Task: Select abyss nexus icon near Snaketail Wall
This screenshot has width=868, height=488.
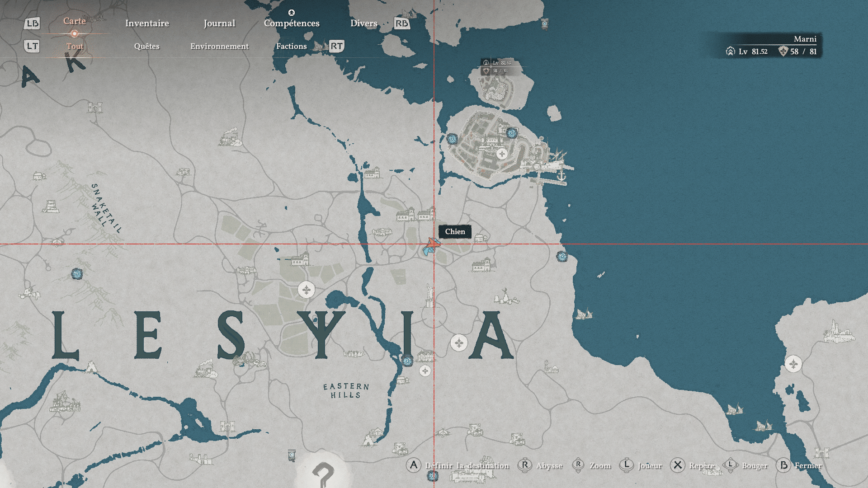Action: pyautogui.click(x=77, y=274)
